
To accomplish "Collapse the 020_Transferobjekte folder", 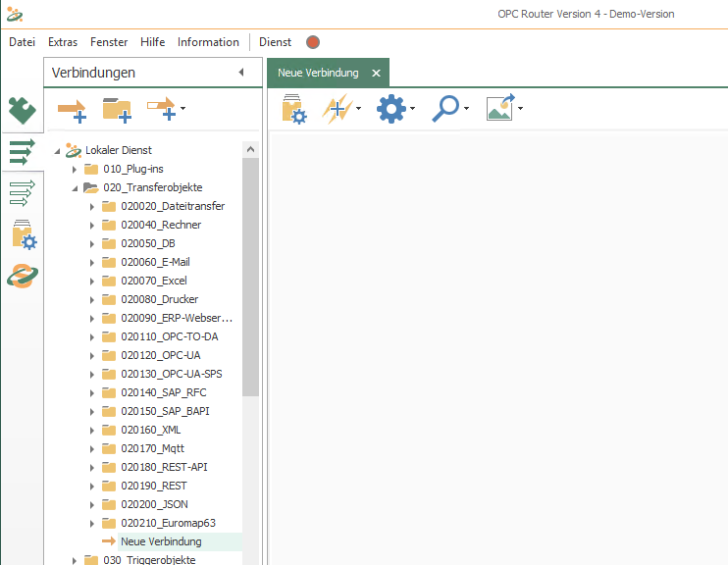I will (75, 188).
